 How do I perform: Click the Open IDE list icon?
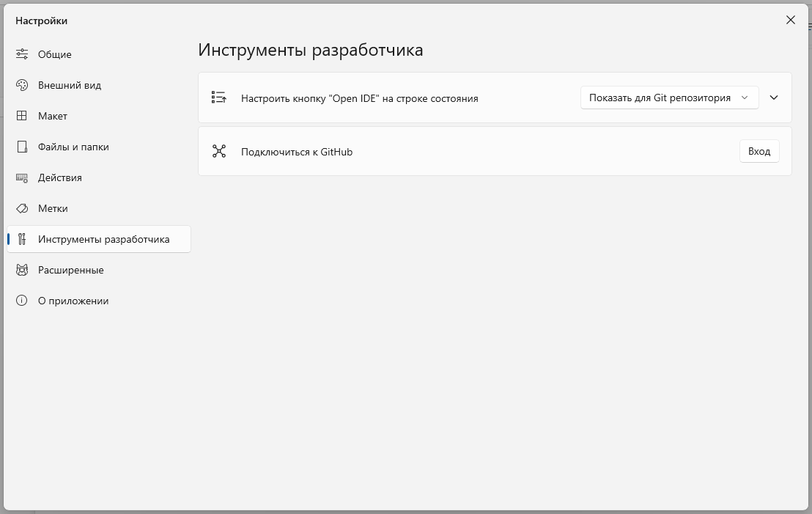pyautogui.click(x=219, y=98)
